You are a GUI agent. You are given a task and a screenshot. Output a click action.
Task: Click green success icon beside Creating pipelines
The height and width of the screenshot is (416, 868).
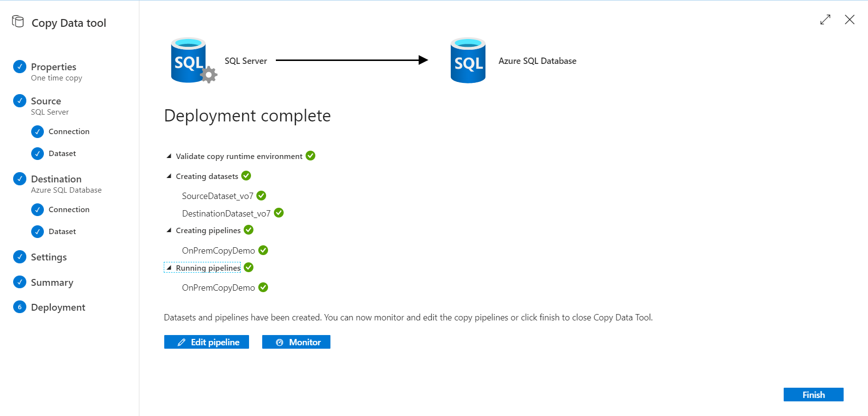[x=249, y=230]
